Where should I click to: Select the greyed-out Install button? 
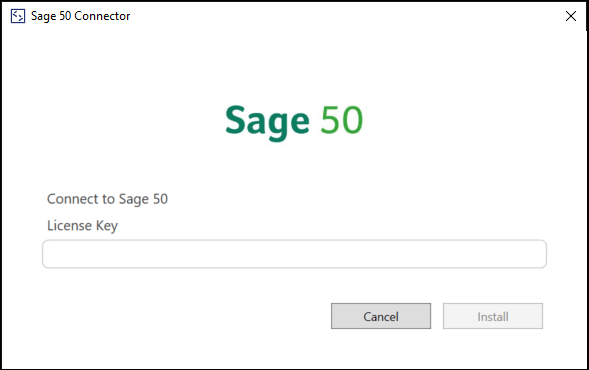pyautogui.click(x=493, y=316)
